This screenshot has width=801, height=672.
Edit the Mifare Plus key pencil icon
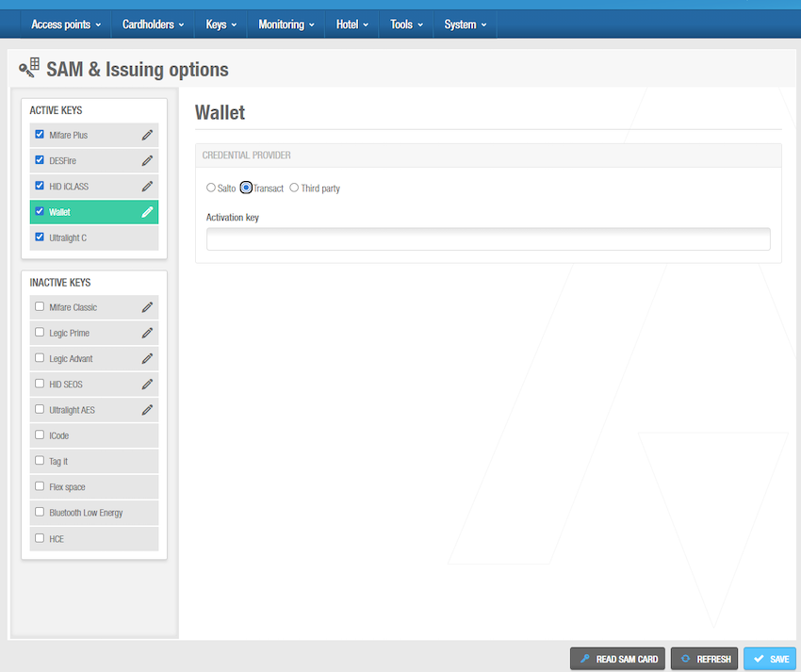(x=147, y=135)
